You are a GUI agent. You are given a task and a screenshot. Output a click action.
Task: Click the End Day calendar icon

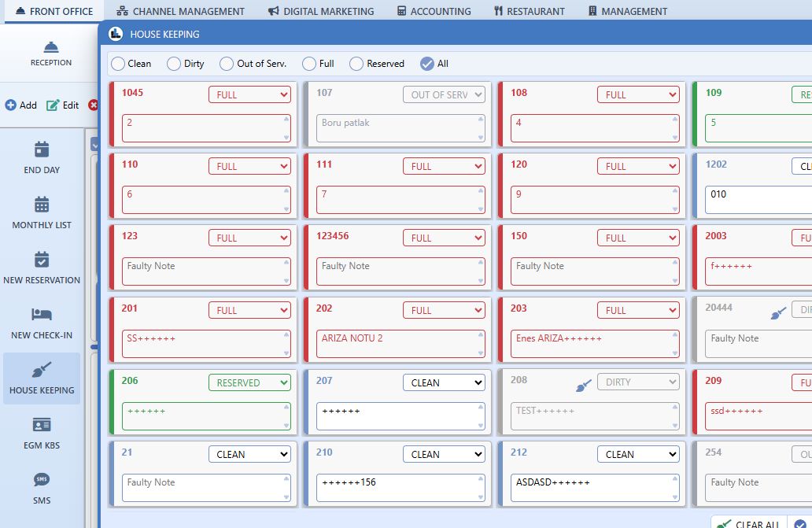tap(42, 149)
